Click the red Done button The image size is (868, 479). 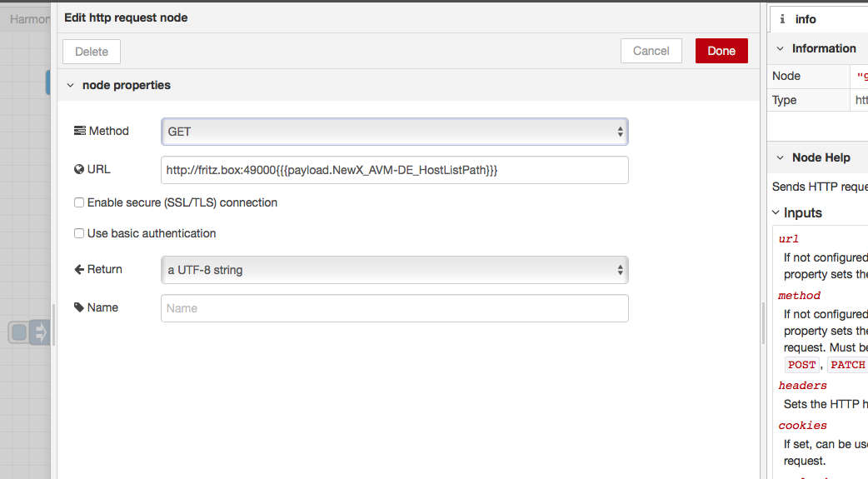(721, 51)
